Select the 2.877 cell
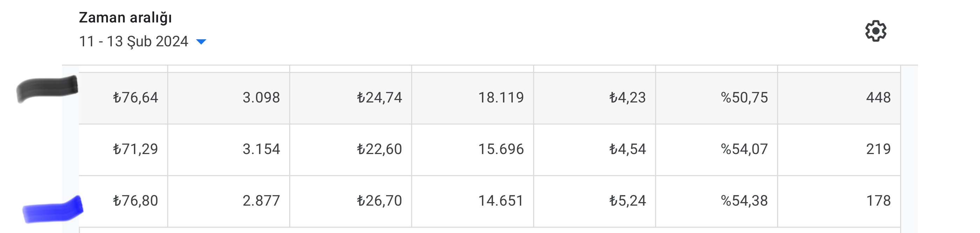Image resolution: width=980 pixels, height=233 pixels. click(x=229, y=201)
